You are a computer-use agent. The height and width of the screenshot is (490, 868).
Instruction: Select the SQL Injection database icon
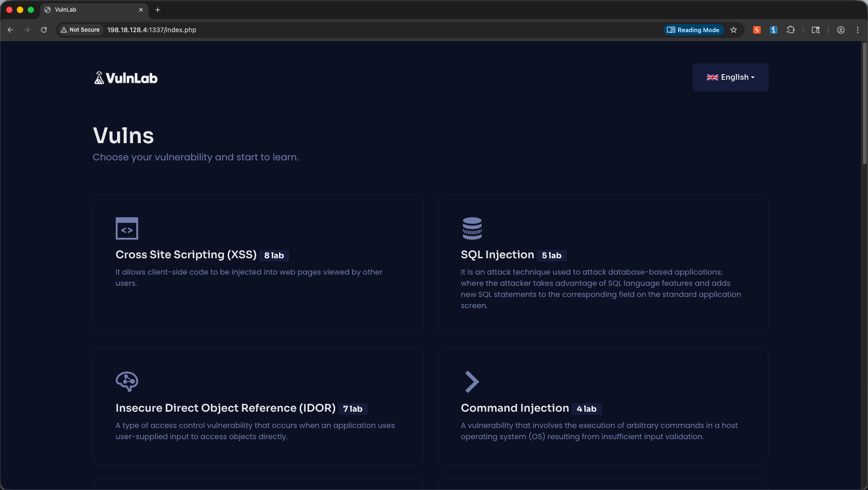[x=472, y=228]
